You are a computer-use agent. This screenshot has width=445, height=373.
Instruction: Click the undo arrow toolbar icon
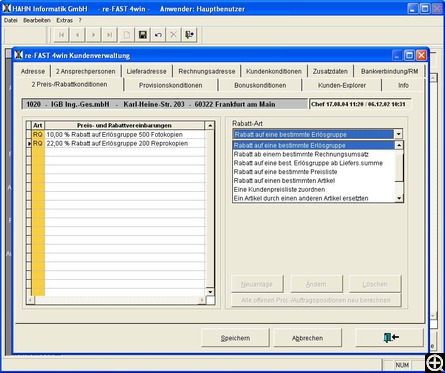coord(158,35)
